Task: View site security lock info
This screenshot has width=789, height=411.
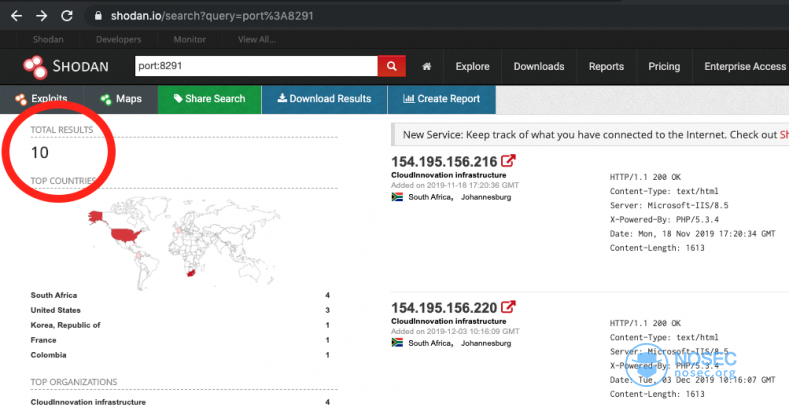Action: (98, 16)
